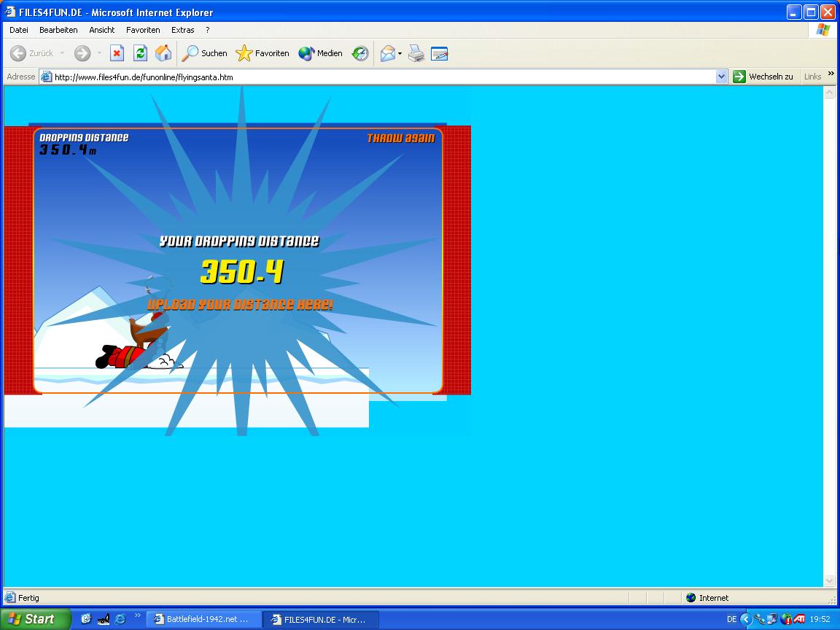The image size is (840, 630).
Task: Click the first quick launch icon
Action: pos(86,619)
